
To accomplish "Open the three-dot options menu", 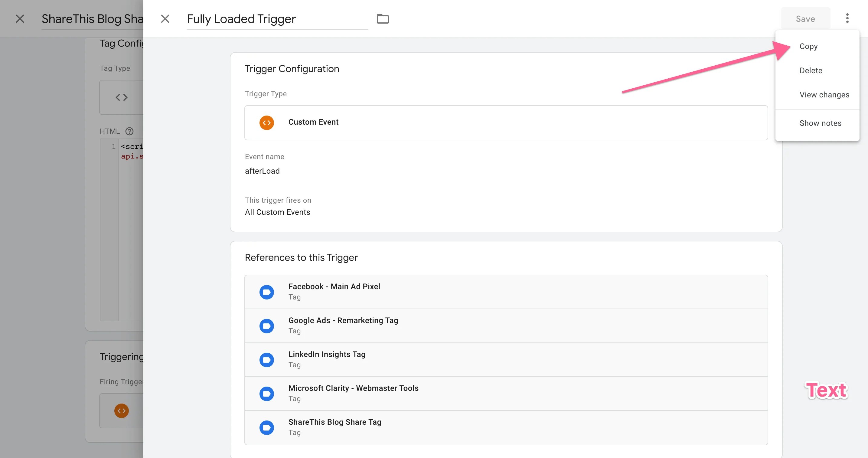I will (x=848, y=18).
